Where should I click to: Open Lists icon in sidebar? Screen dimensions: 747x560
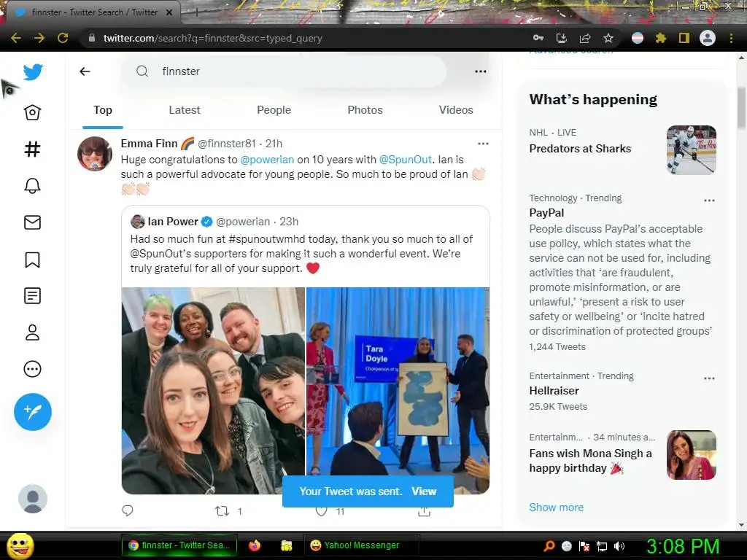coord(32,296)
